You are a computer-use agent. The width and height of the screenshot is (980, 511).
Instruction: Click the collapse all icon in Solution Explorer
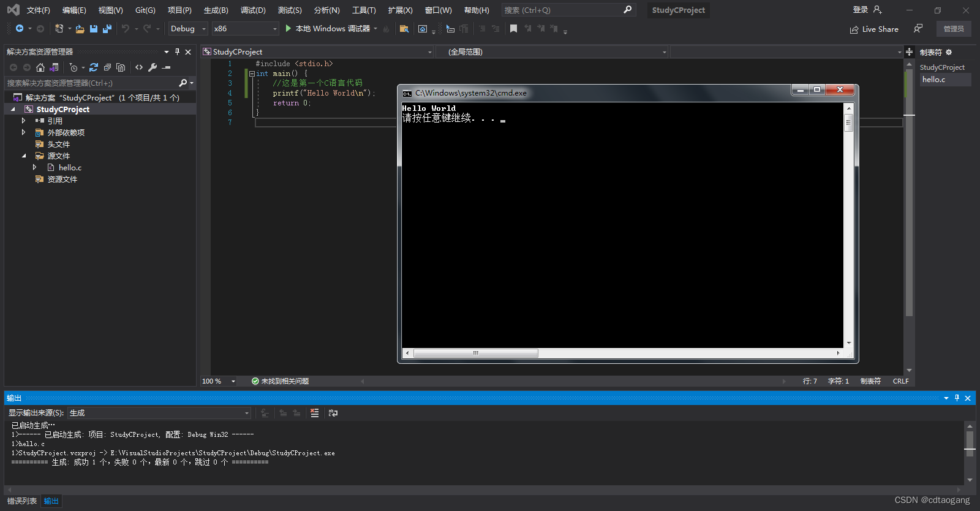tap(107, 67)
